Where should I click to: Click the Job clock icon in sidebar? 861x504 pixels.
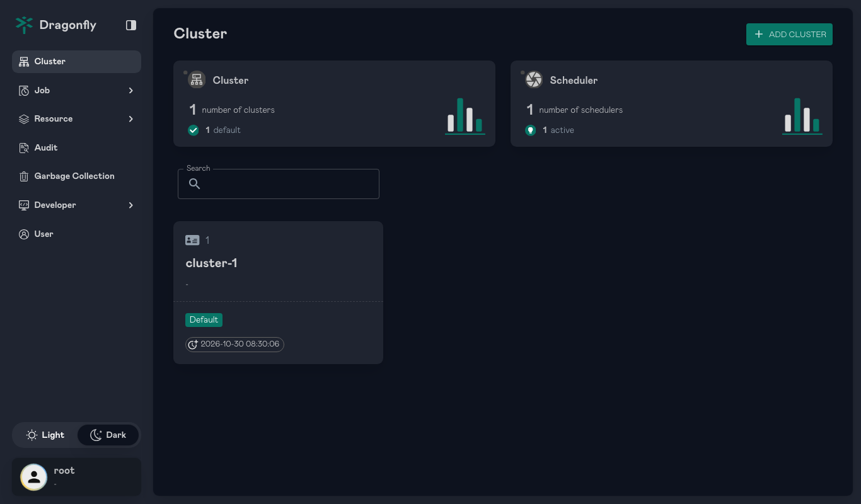tap(24, 91)
